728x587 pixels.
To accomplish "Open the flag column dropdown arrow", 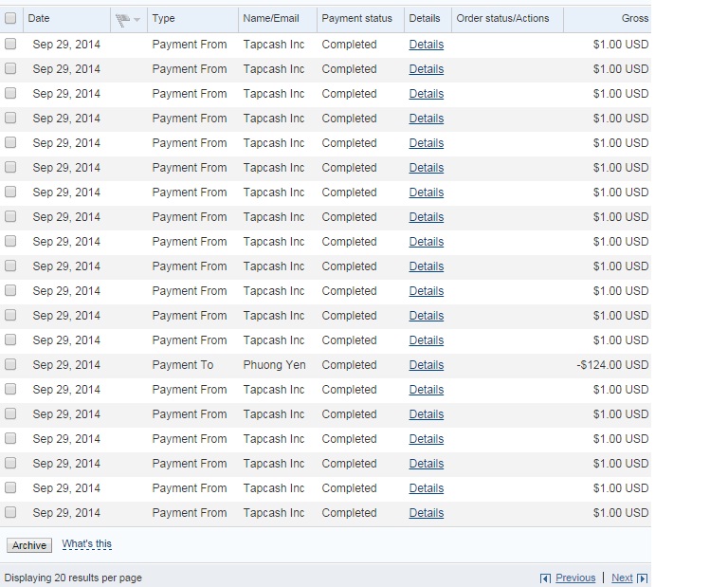I will click(137, 20).
